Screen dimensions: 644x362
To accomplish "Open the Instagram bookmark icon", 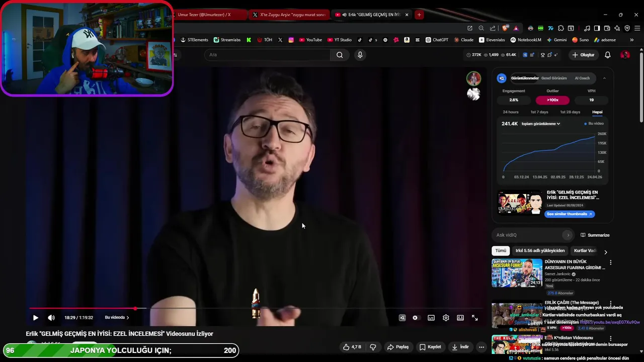I will [x=291, y=40].
